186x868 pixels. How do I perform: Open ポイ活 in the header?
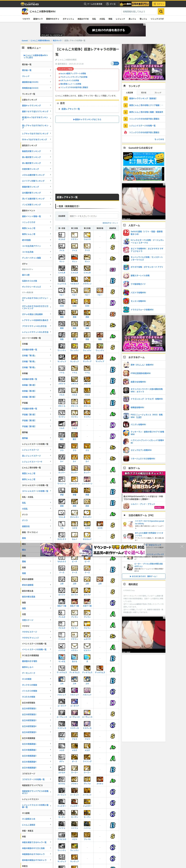click(111, 4)
